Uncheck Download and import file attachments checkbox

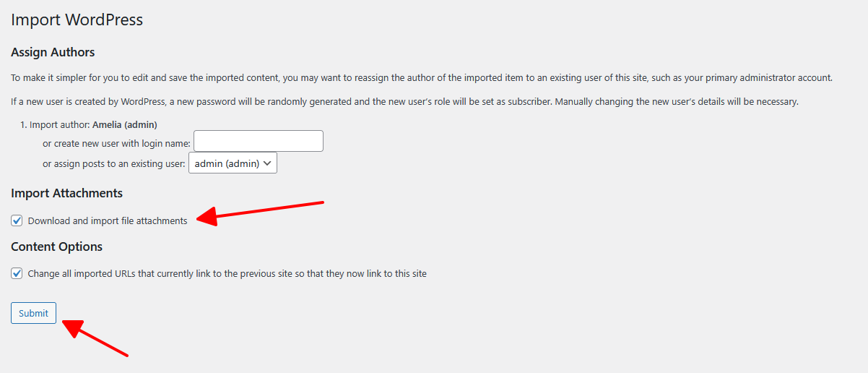tap(17, 220)
